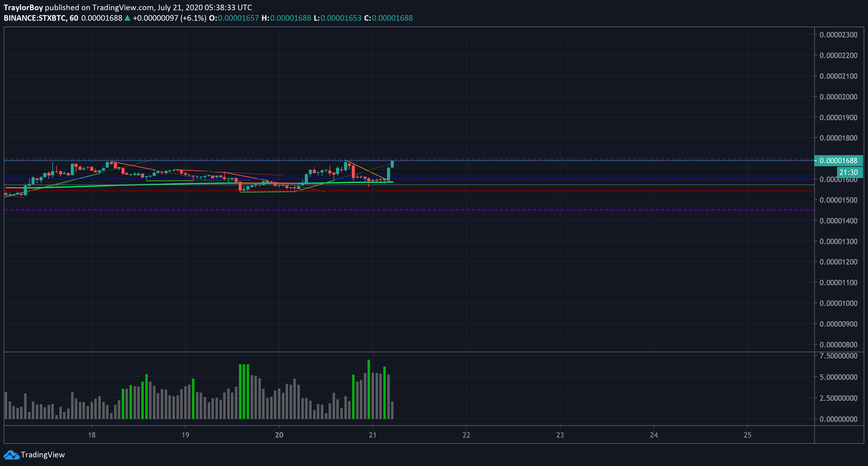The height and width of the screenshot is (466, 868).
Task: Click date 23 on the time axis
Action: [x=560, y=435]
